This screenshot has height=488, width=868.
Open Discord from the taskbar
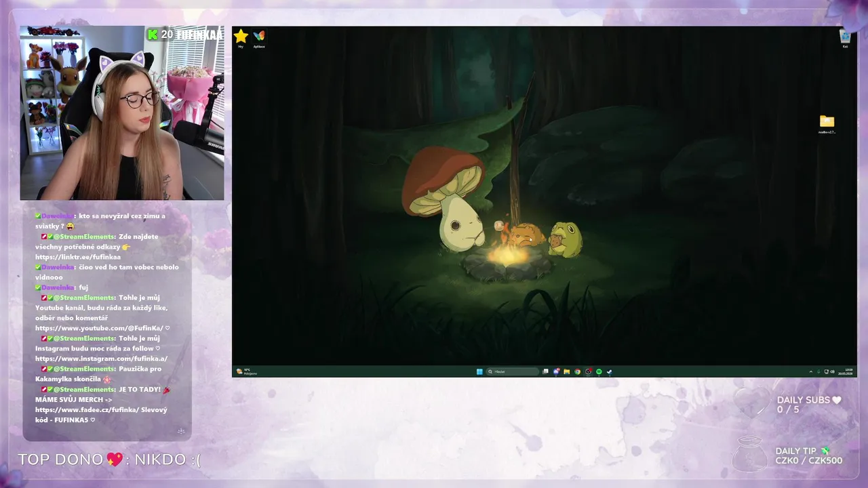coord(556,371)
